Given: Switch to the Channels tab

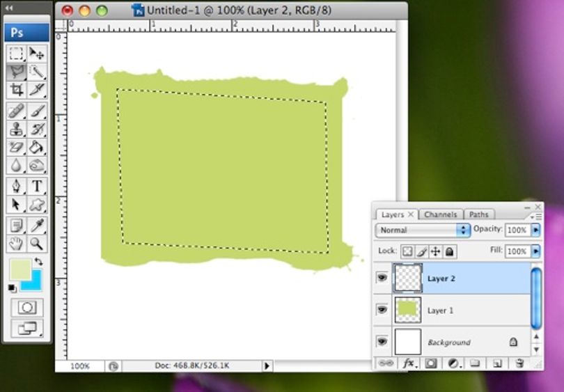Looking at the screenshot, I should 441,214.
